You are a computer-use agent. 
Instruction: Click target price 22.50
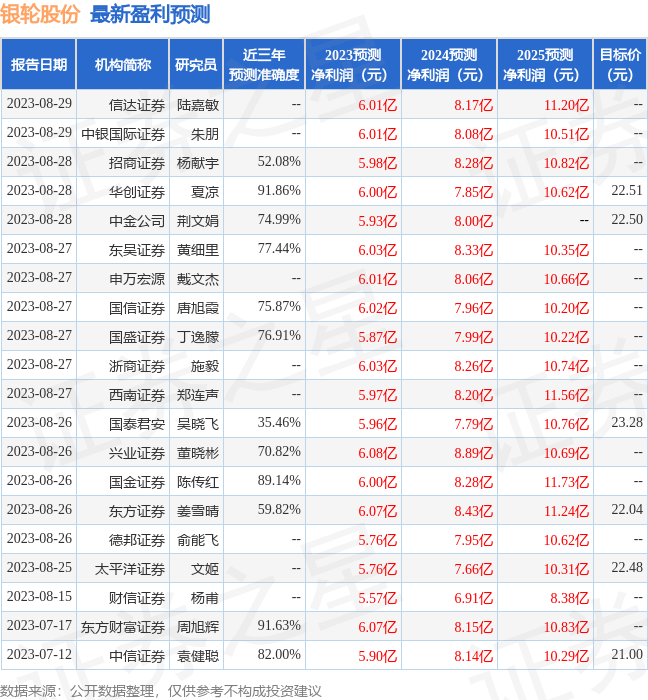click(x=627, y=220)
